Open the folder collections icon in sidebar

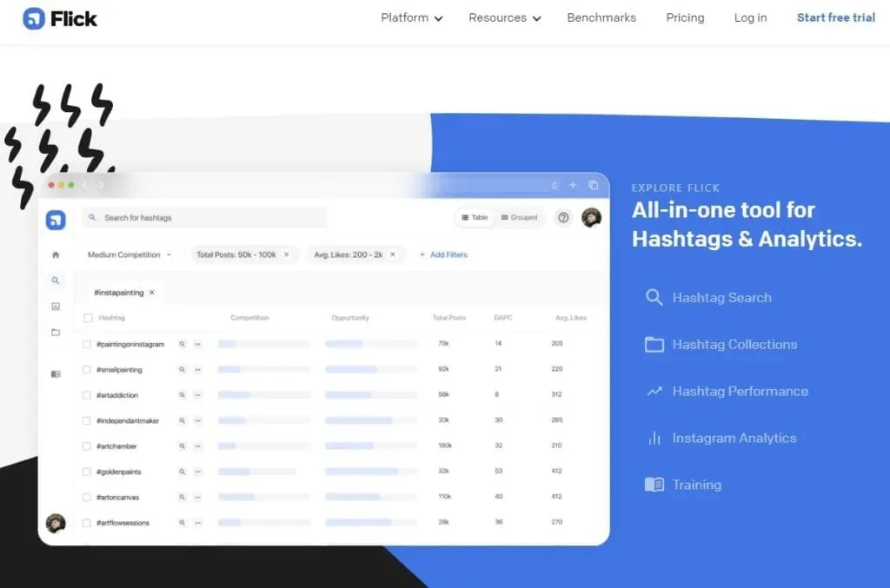point(56,333)
